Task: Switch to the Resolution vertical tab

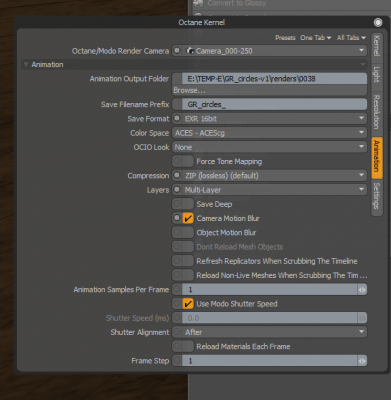Action: tap(377, 112)
